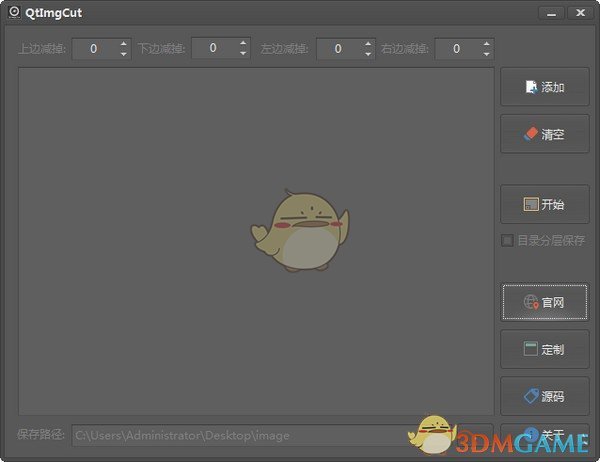Image resolution: width=600 pixels, height=462 pixels.
Task: Minimize the QtImgCut window
Action: coord(550,14)
